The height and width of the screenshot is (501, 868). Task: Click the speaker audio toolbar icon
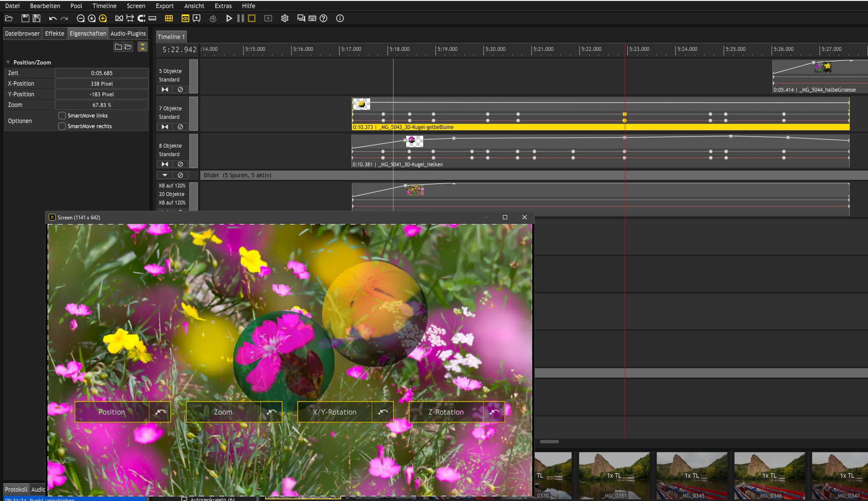(213, 18)
